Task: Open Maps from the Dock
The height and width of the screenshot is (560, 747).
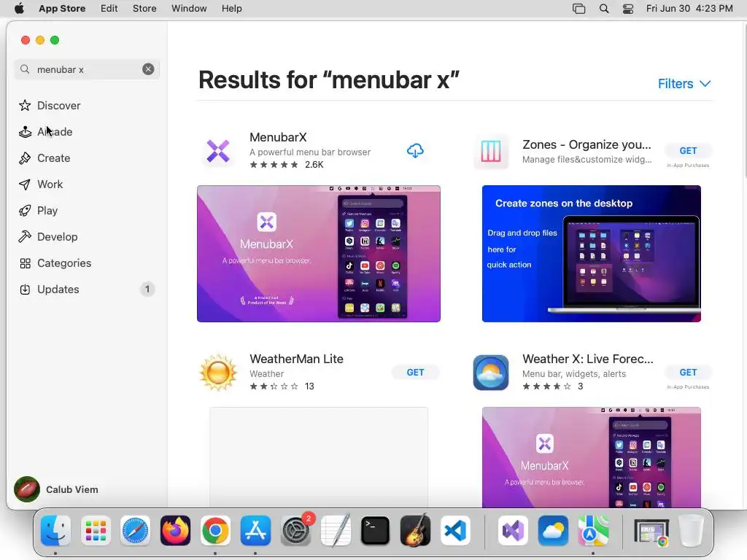Action: tap(593, 531)
